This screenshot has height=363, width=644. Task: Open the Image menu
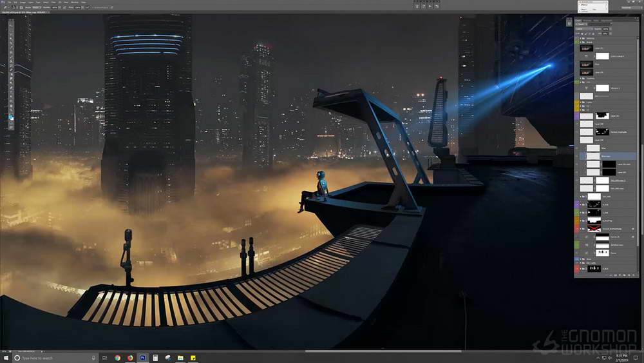pyautogui.click(x=23, y=3)
